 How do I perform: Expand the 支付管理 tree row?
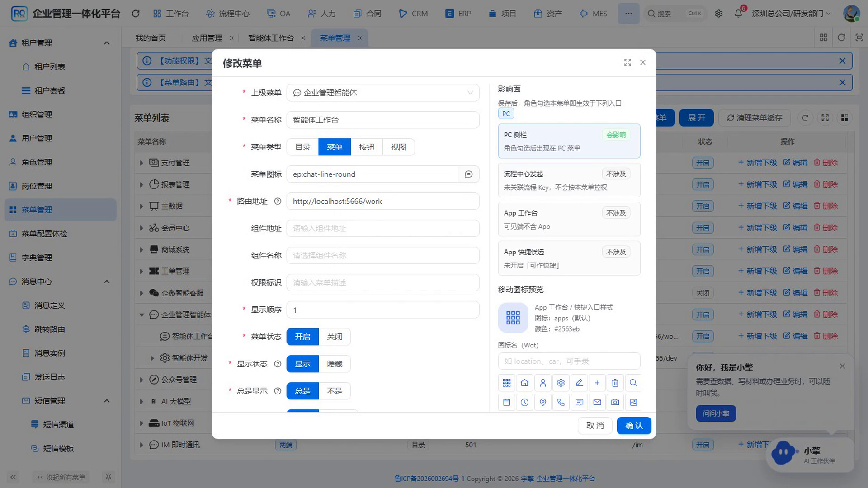[142, 163]
